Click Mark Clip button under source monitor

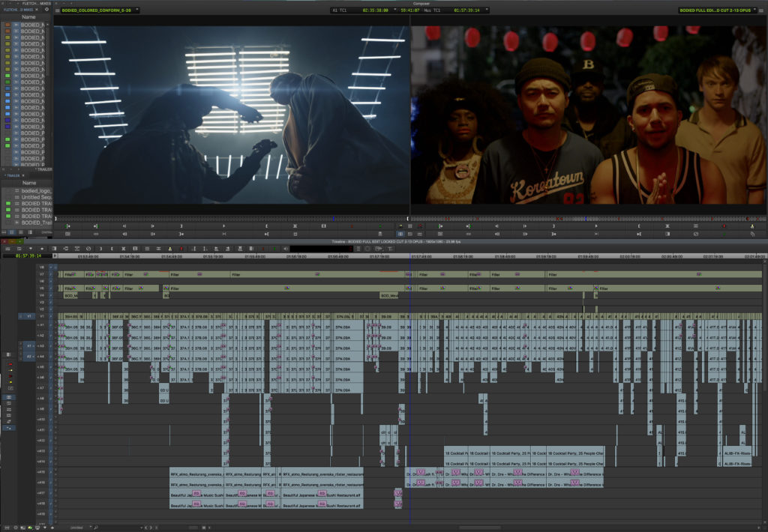point(295,226)
